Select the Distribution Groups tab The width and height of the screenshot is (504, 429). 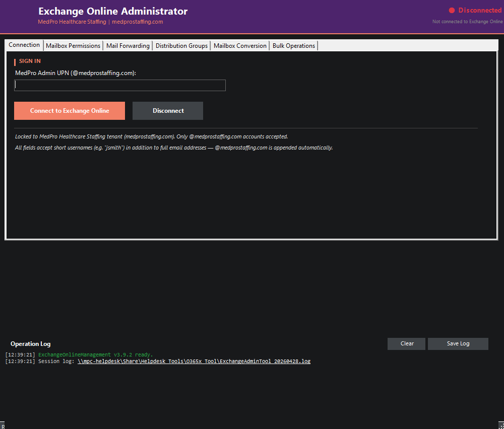181,45
